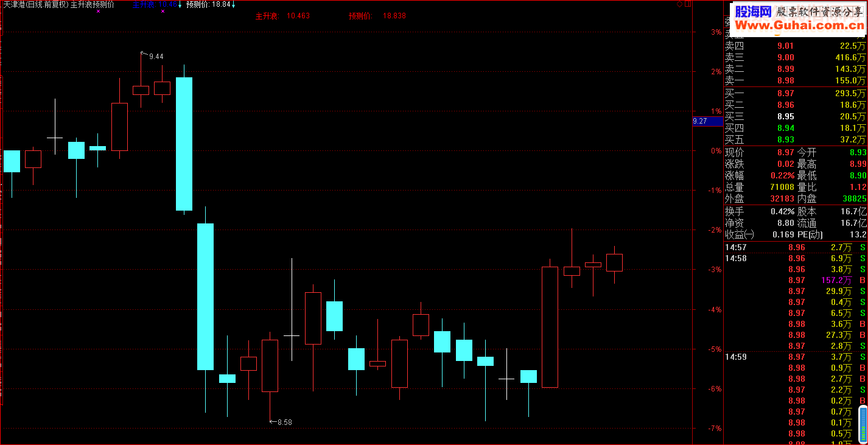The image size is (868, 445).
Task: Click the 3.8万 trade volume entry
Action: 841,269
